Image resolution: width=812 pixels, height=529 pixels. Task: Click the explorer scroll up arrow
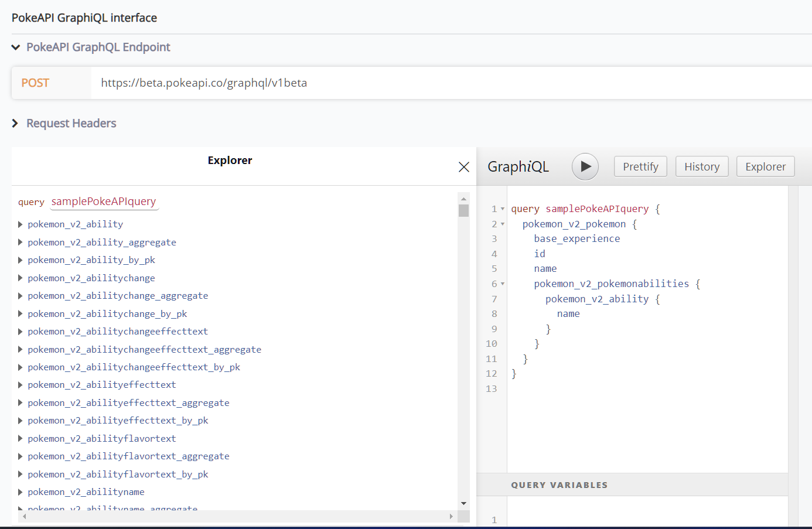pos(463,199)
